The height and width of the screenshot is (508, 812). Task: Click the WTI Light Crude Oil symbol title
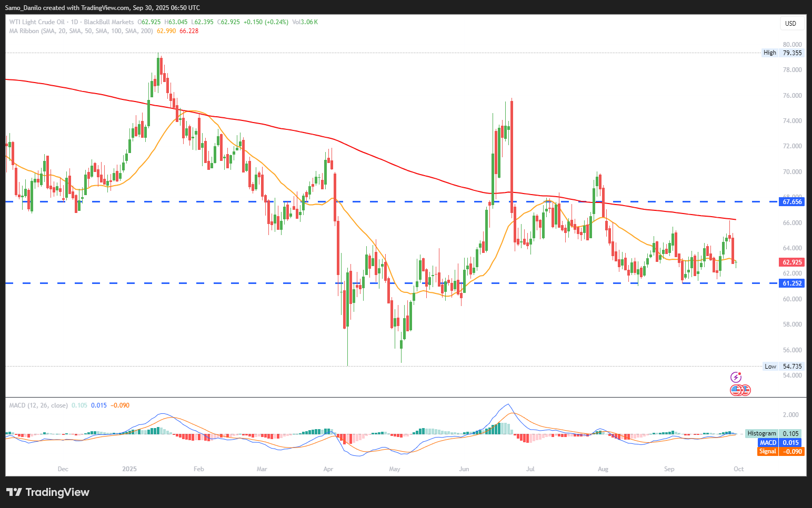37,22
